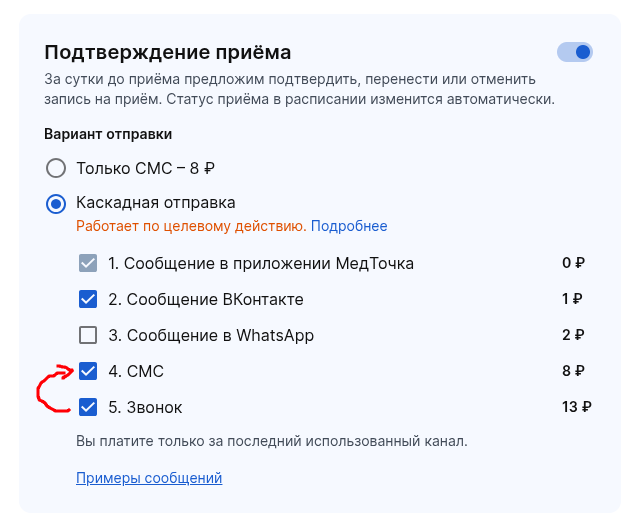Image resolution: width=636 pixels, height=530 pixels.
Task: Click the 8 ₽ price in the 4. СМС row
Action: click(573, 371)
